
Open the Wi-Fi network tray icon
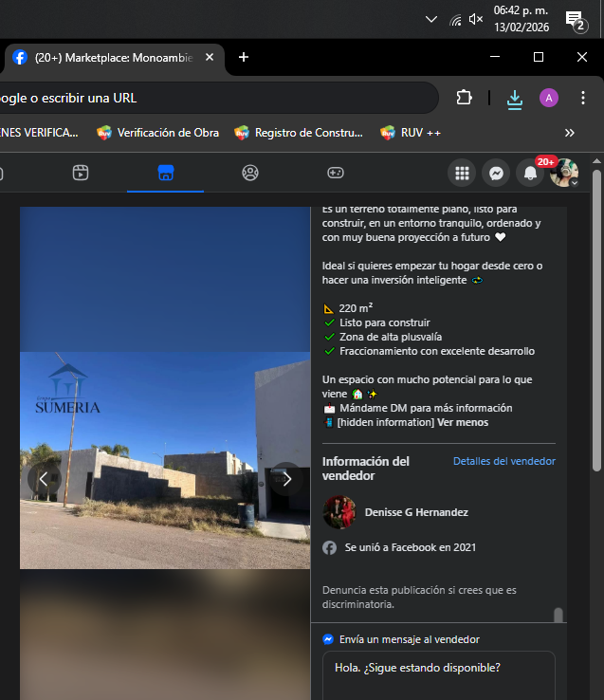point(455,20)
